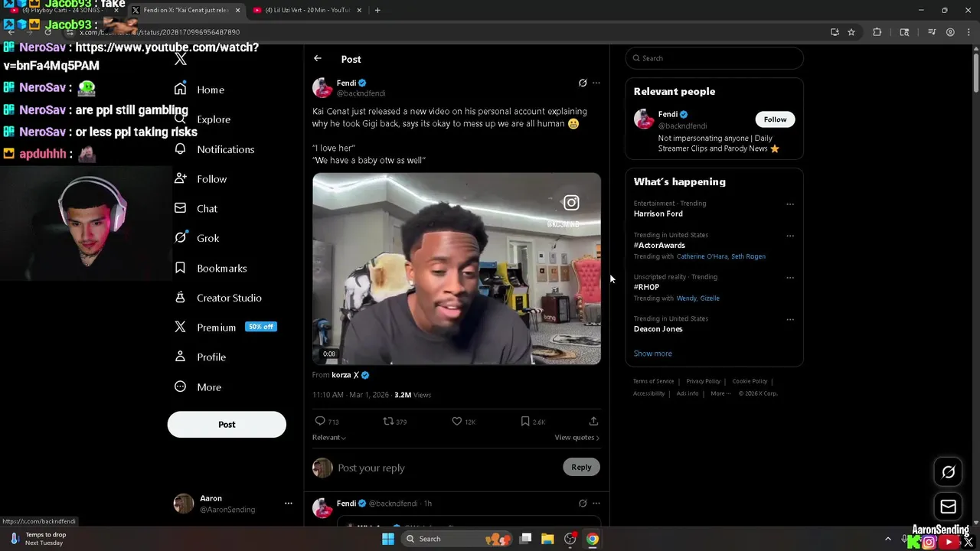Switch to the Lil Uzi Vert YouTube tab
Image resolution: width=980 pixels, height=551 pixels.
pos(306,10)
